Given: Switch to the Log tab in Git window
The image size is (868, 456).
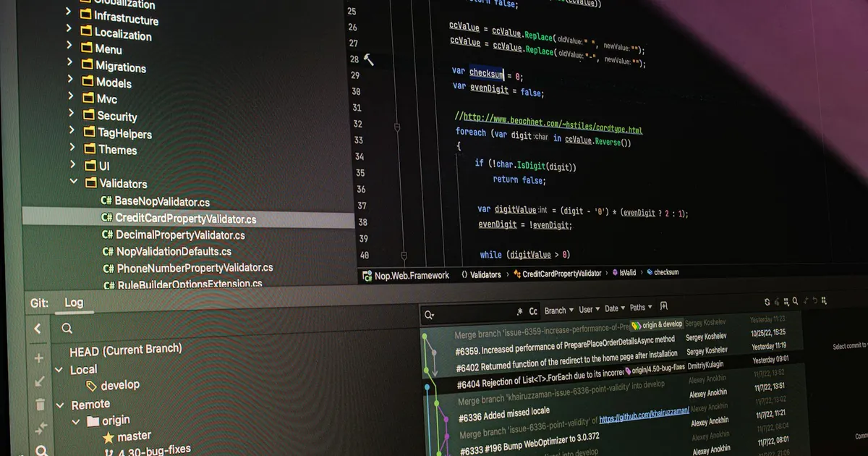Looking at the screenshot, I should (x=75, y=302).
